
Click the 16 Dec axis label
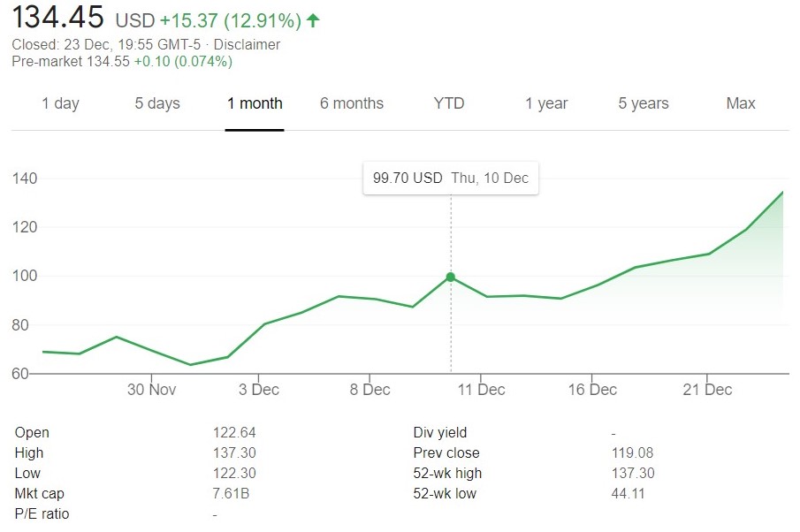tap(592, 390)
